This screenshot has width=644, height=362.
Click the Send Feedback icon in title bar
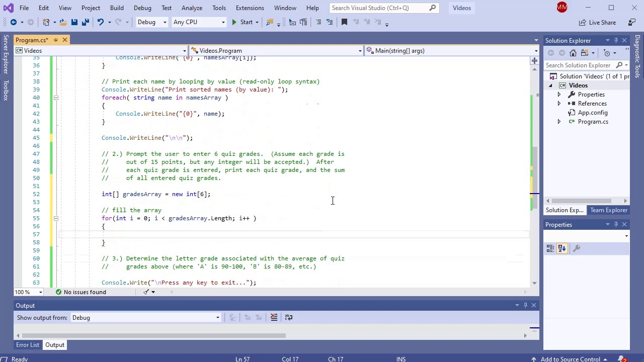coord(632,22)
